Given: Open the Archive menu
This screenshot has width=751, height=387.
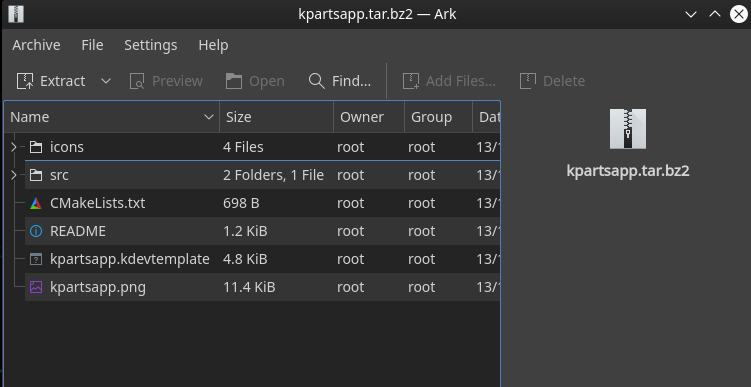Looking at the screenshot, I should (x=36, y=45).
